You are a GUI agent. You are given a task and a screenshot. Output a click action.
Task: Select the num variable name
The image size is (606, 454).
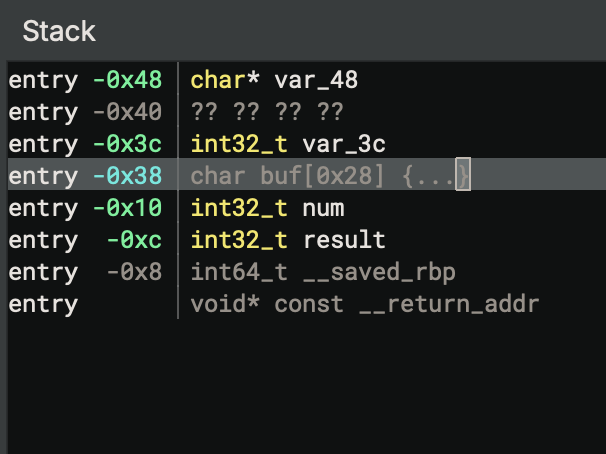click(x=323, y=208)
